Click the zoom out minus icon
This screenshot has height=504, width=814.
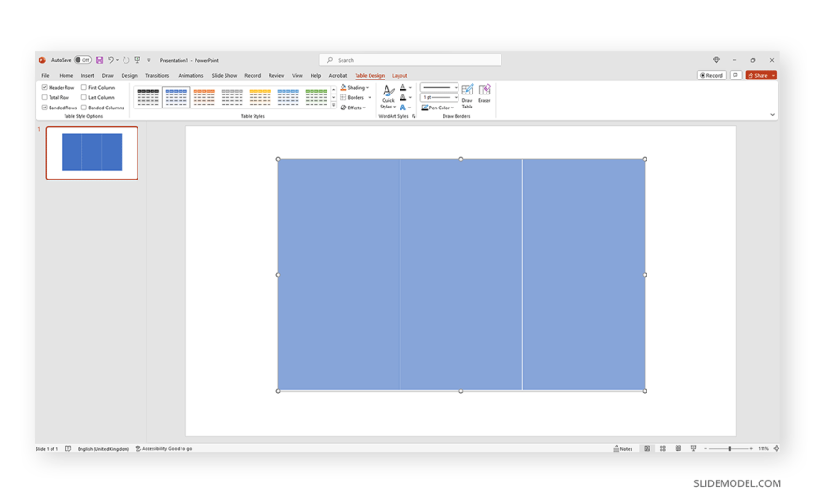705,449
